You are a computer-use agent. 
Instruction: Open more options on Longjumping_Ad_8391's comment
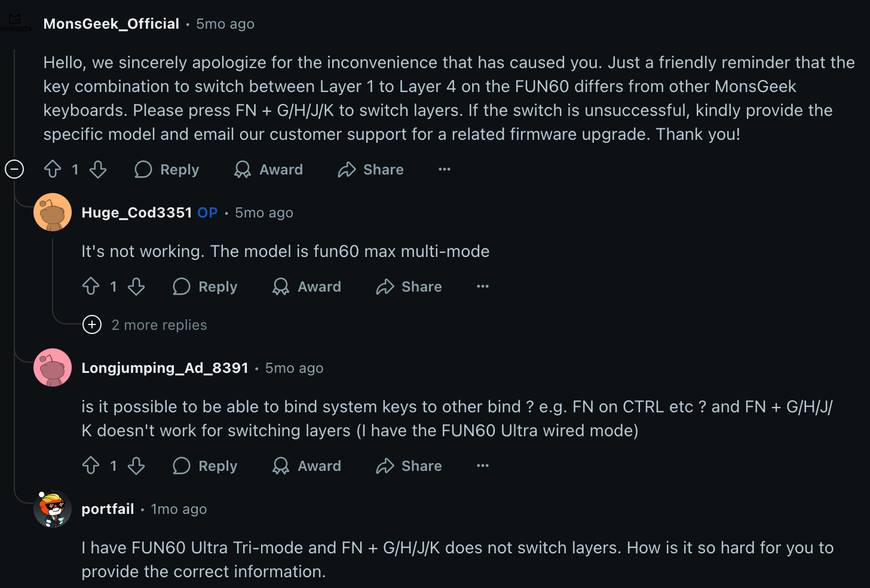483,465
